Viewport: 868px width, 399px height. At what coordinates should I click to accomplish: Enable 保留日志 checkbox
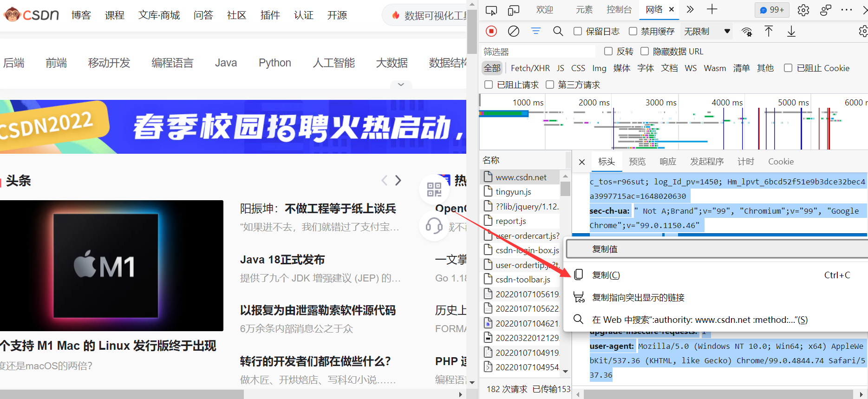point(578,31)
